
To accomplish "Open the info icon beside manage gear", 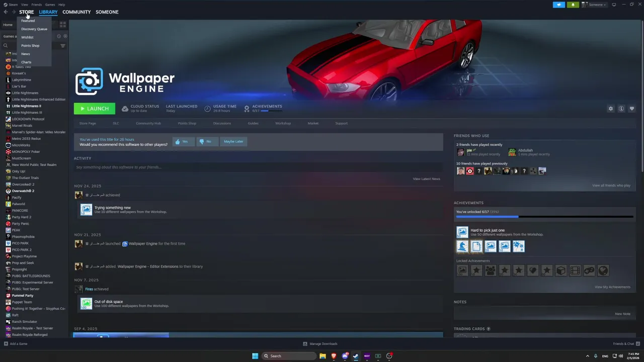I will click(x=621, y=109).
